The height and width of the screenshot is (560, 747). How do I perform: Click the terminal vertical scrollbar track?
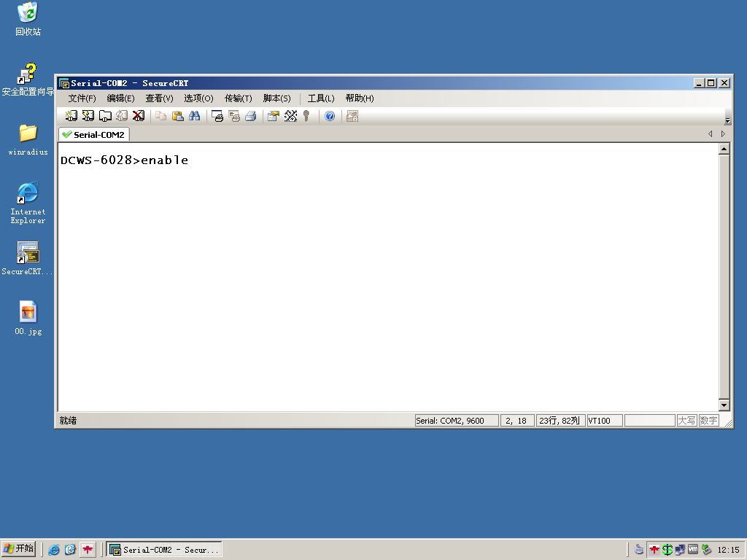tap(724, 277)
